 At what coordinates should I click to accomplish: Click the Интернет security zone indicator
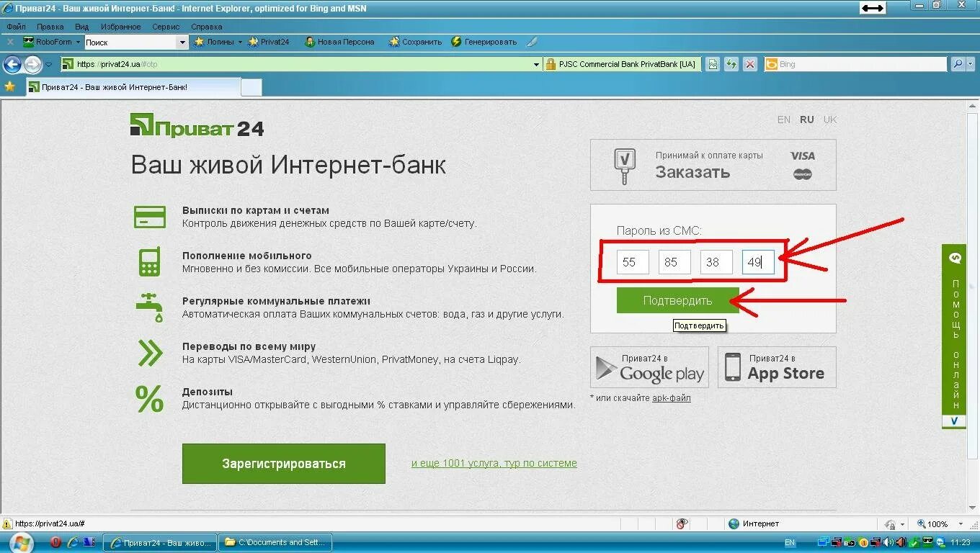[x=754, y=523]
